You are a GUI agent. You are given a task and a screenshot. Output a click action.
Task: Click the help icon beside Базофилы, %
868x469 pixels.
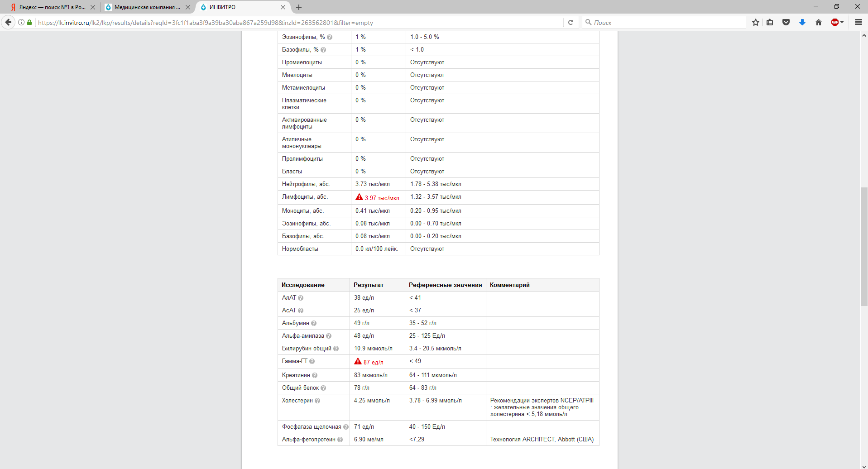pos(323,50)
